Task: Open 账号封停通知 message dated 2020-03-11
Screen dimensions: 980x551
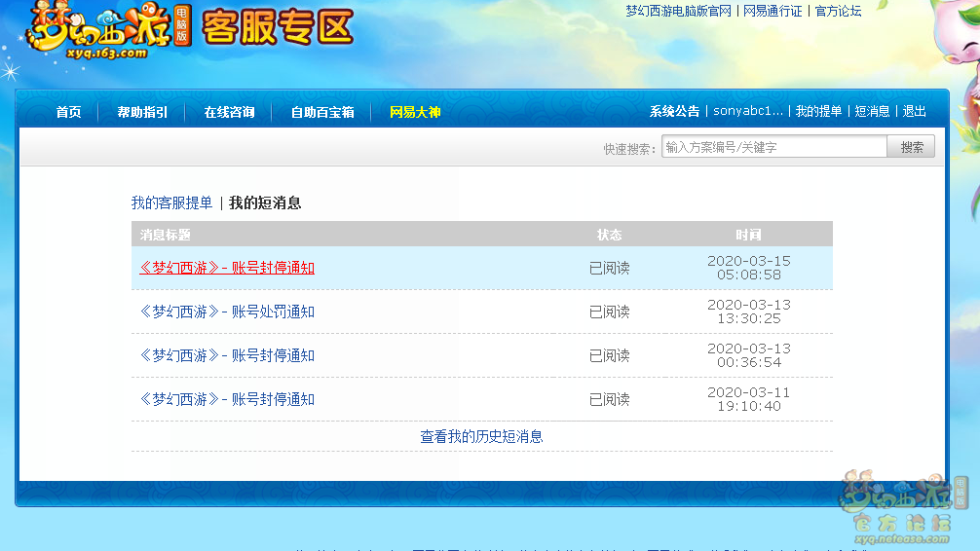Action: (x=227, y=399)
